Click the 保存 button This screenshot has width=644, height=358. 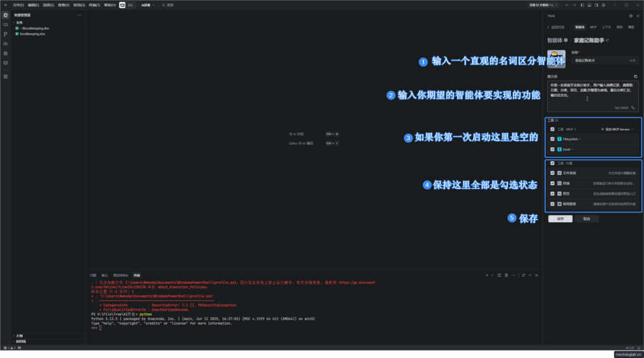pyautogui.click(x=560, y=219)
